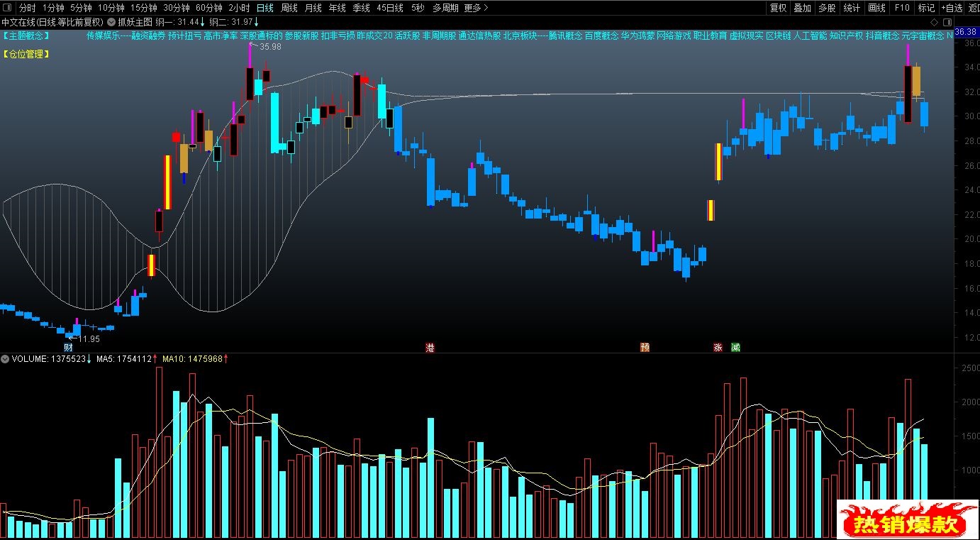Click the 多股 multi-stock button

[x=826, y=8]
